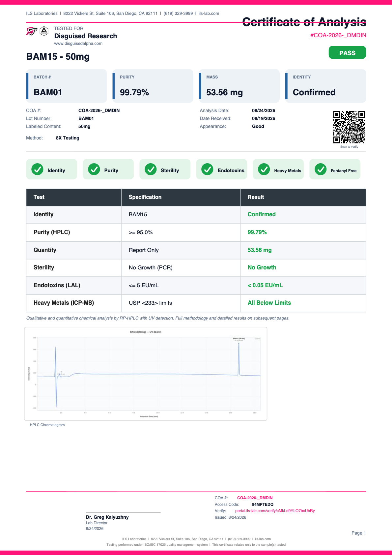392x555 pixels.
Task: Open the www.disguisedalpha.com link
Action: click(x=78, y=44)
